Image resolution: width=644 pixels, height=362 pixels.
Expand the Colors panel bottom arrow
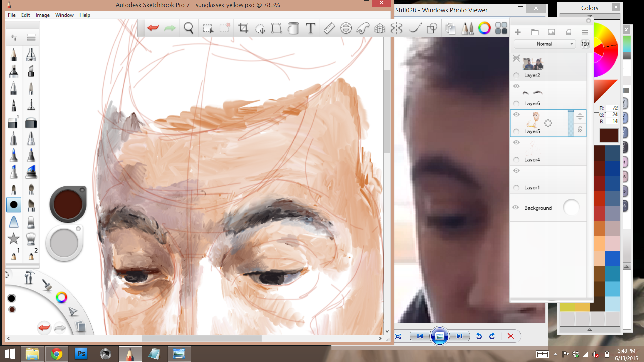[x=590, y=330]
